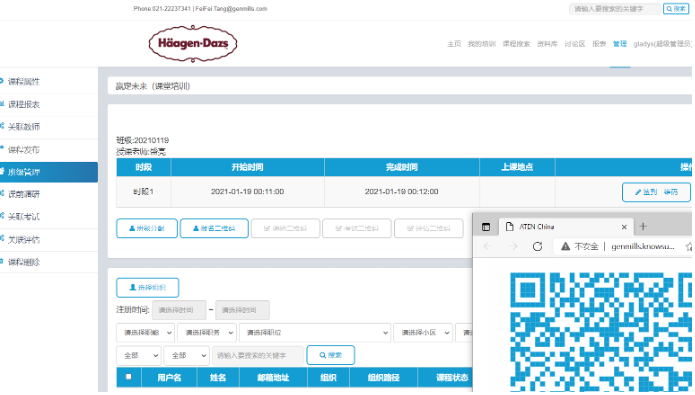Click the top header 搜索 button
695x395 pixels.
point(676,9)
